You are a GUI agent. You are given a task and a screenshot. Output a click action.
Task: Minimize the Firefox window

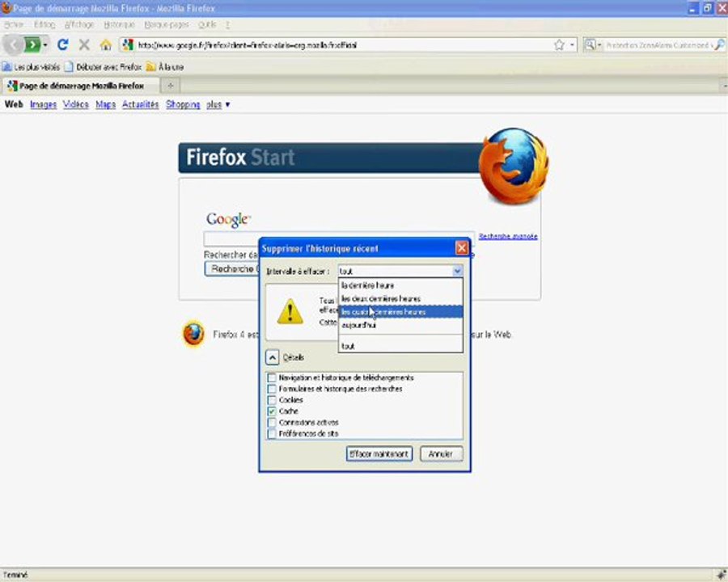coord(692,8)
